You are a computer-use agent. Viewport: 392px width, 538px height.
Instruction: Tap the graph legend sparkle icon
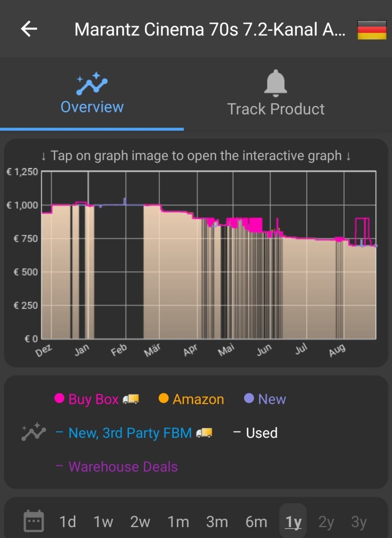[x=33, y=432]
